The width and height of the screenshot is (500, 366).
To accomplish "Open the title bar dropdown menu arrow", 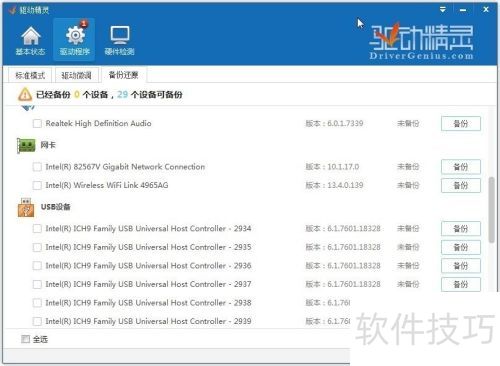I will point(442,10).
